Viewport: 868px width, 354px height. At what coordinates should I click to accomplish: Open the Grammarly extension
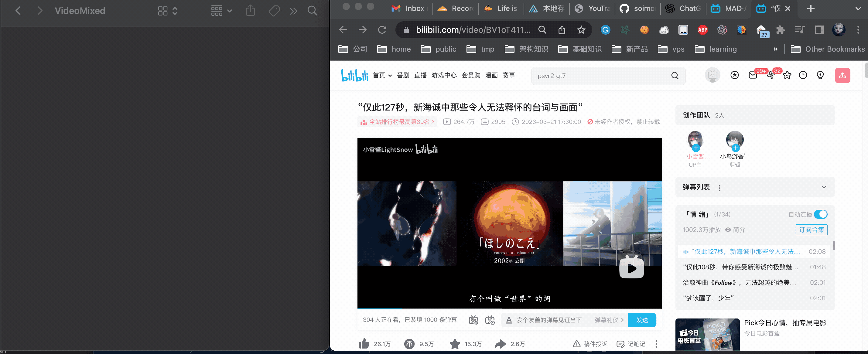click(x=606, y=30)
